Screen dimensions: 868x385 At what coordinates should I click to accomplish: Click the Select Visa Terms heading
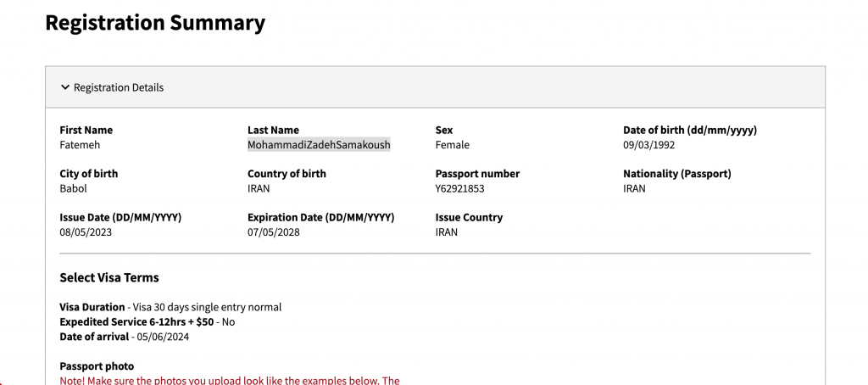[x=109, y=277]
